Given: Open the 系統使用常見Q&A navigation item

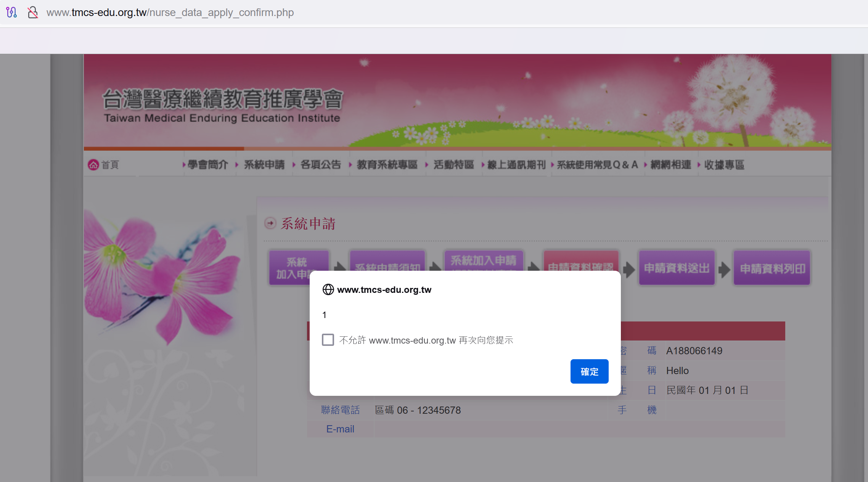Looking at the screenshot, I should [597, 165].
